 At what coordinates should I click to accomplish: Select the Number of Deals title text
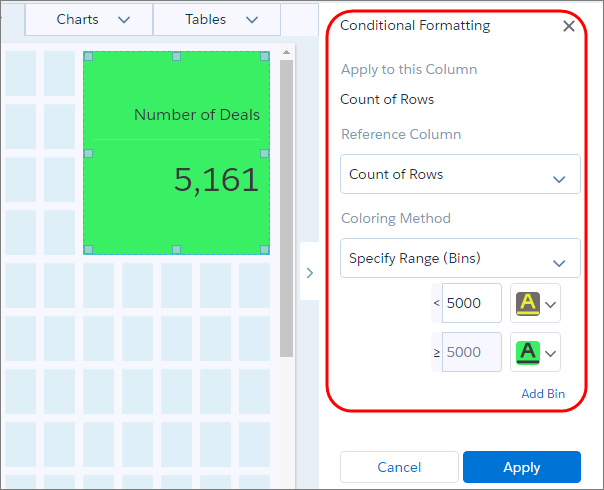196,114
